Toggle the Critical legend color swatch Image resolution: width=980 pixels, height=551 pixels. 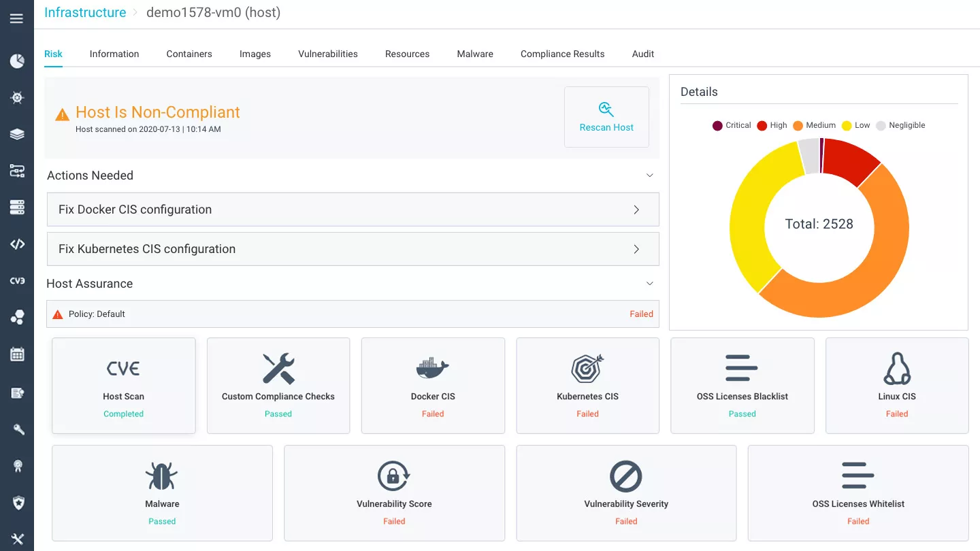click(x=717, y=126)
